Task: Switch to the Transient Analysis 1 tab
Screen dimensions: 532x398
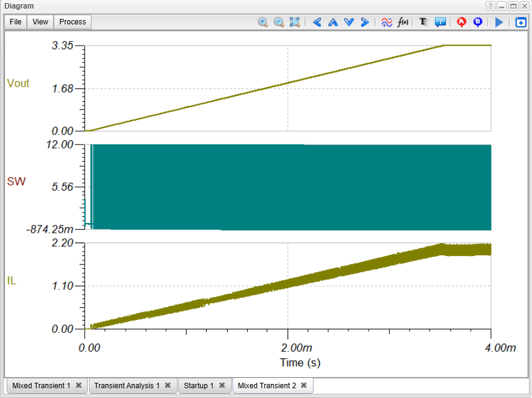Action: coord(126,386)
